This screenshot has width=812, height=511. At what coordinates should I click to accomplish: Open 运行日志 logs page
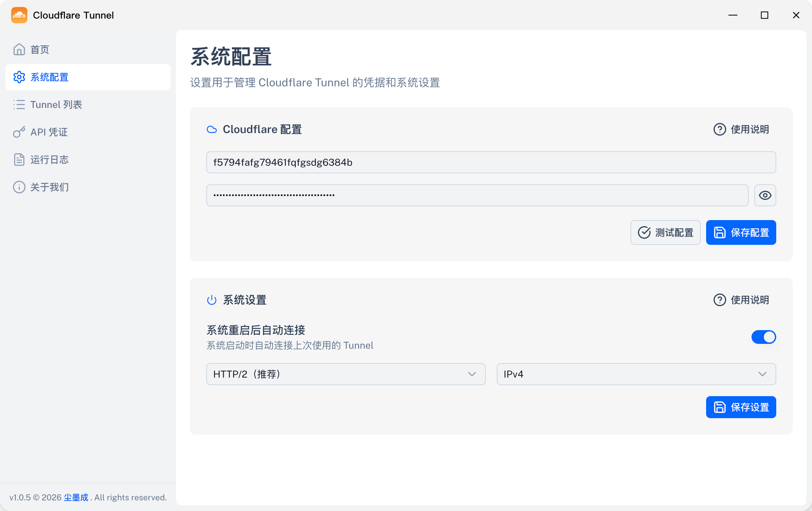click(88, 160)
